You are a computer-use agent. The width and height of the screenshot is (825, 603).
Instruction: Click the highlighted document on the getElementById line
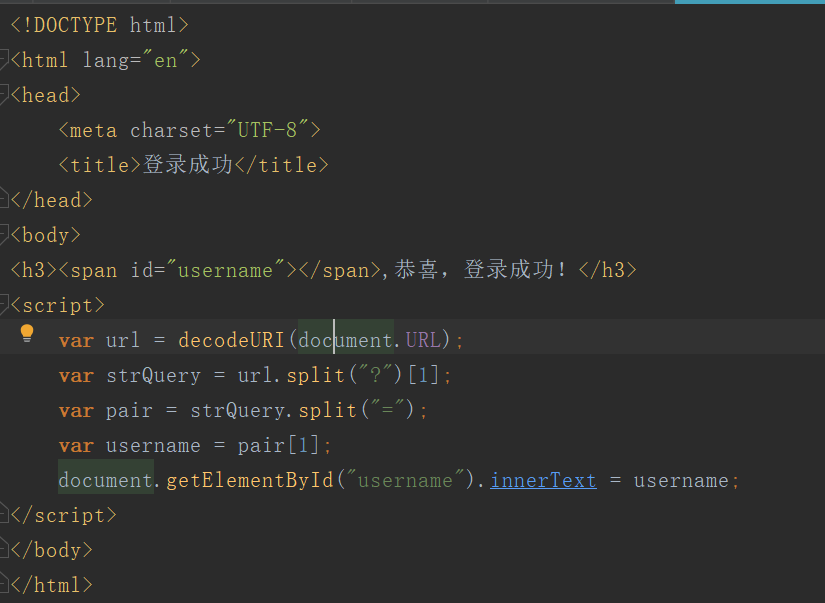point(106,480)
